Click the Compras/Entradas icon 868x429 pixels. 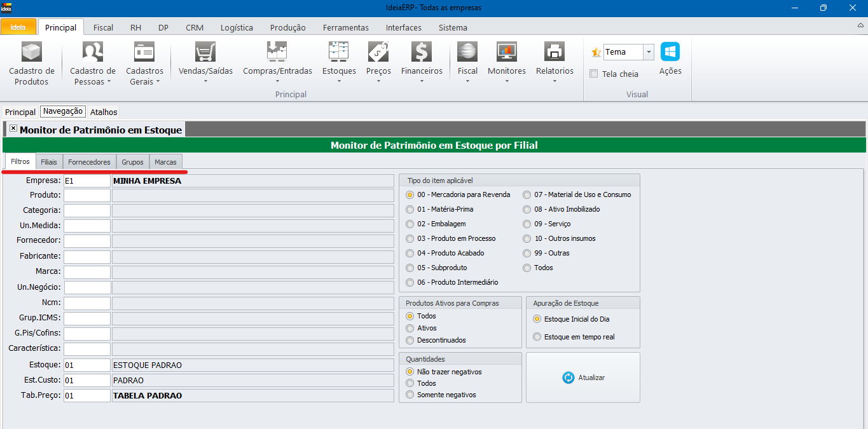pyautogui.click(x=277, y=52)
